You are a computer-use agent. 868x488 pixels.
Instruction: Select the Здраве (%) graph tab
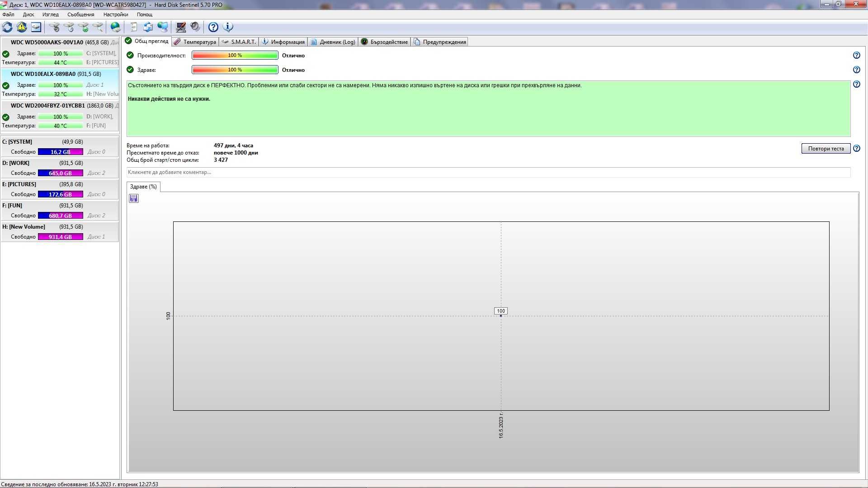tap(143, 187)
